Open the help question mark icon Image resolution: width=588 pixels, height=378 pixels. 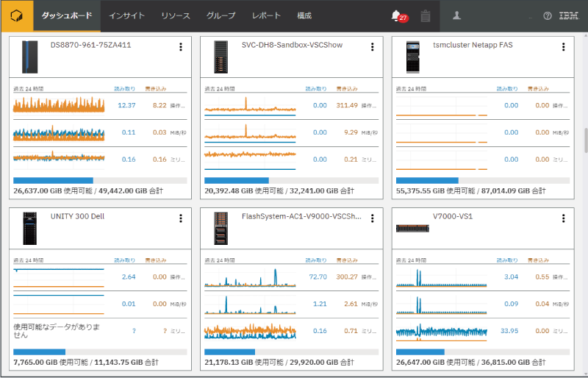(x=547, y=15)
